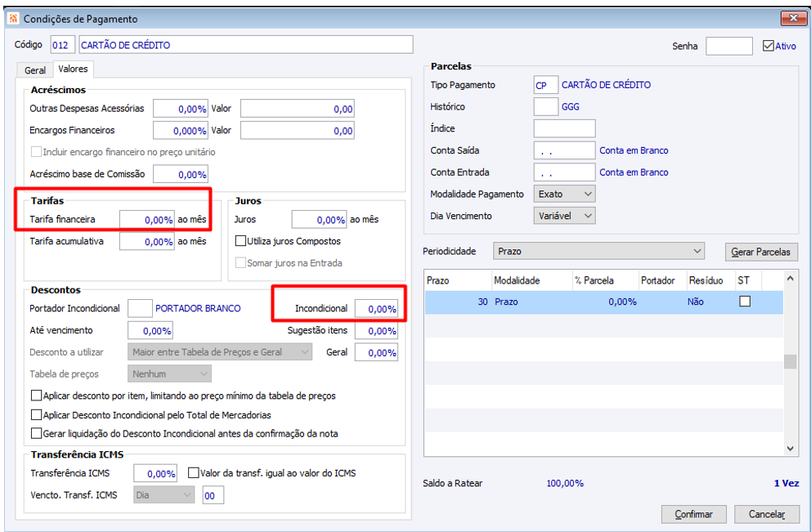Open Tabela de preços dropdown
The width and height of the screenshot is (811, 532).
[170, 373]
